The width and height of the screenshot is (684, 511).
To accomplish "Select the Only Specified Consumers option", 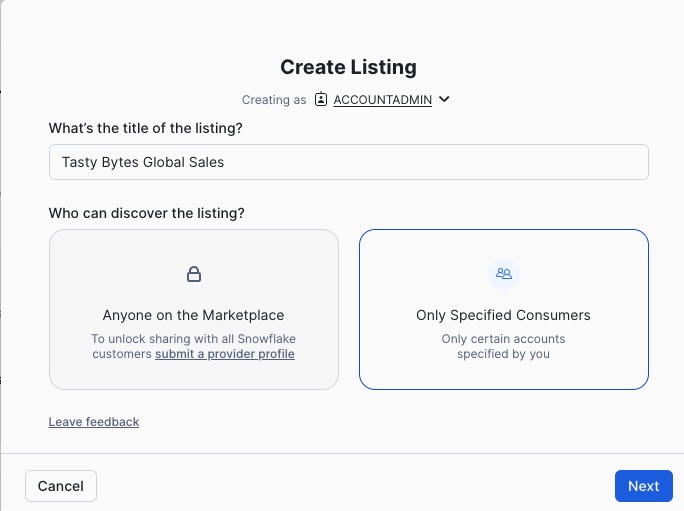I will 503,309.
